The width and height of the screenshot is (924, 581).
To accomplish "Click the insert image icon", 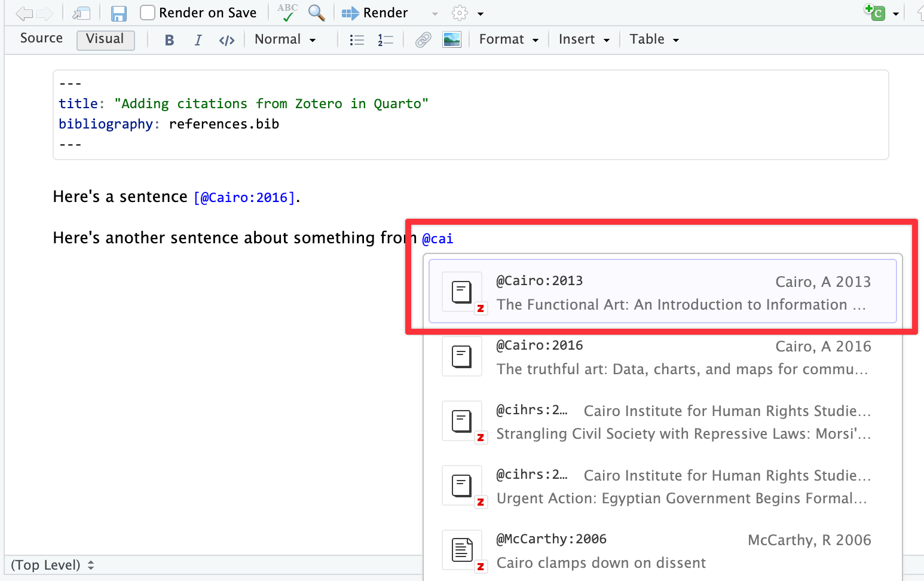I will [x=452, y=40].
